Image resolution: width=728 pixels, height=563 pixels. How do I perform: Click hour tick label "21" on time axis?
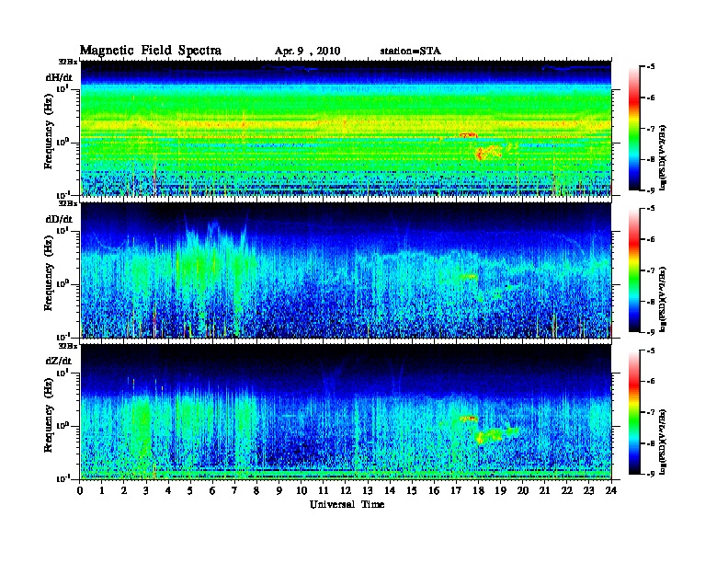click(x=544, y=491)
